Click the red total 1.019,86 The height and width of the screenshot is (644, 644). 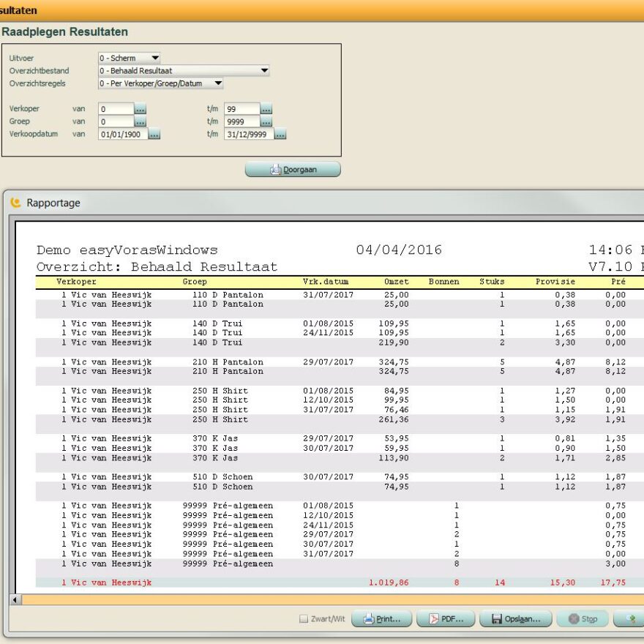click(x=389, y=583)
